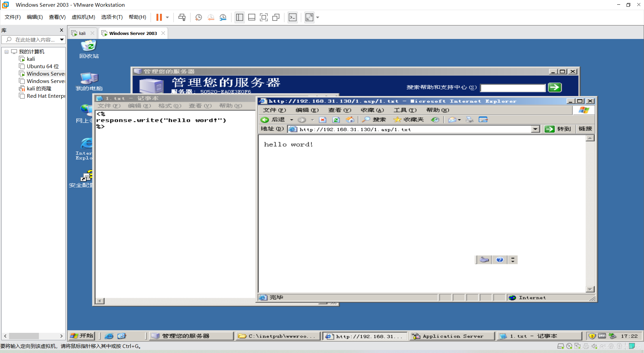
Task: Open IE 收藏(A) menu
Action: coord(372,110)
